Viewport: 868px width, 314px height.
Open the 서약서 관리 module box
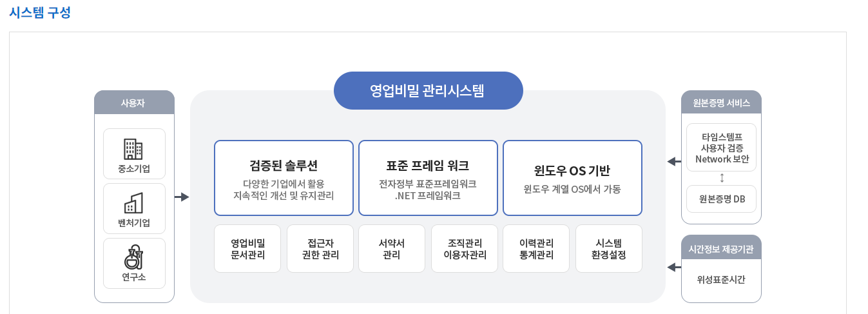(x=392, y=249)
